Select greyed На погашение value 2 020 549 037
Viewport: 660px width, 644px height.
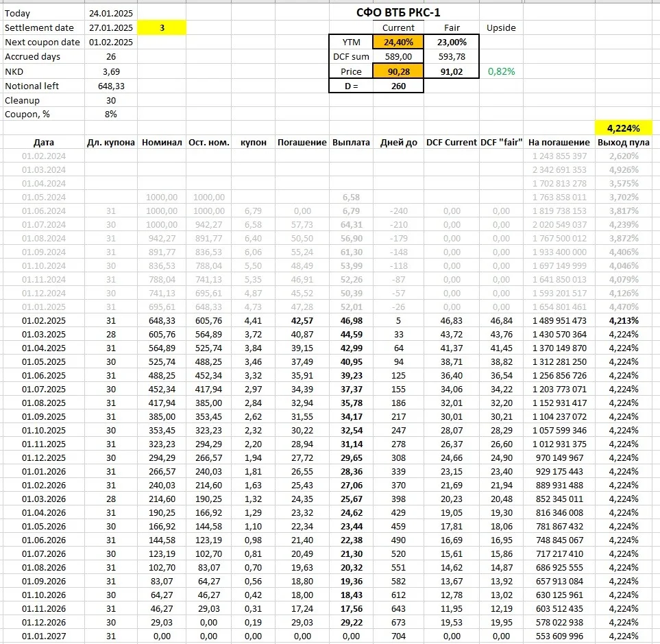click(x=559, y=224)
